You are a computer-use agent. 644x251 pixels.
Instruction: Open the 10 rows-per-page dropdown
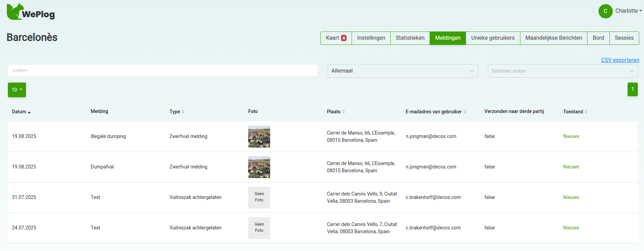tap(17, 90)
